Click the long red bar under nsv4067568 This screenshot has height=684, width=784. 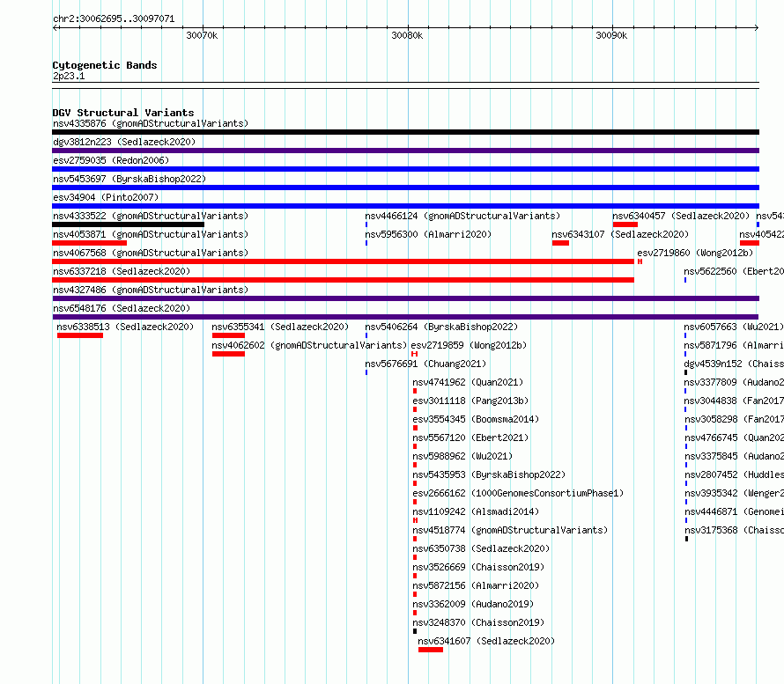(x=343, y=261)
